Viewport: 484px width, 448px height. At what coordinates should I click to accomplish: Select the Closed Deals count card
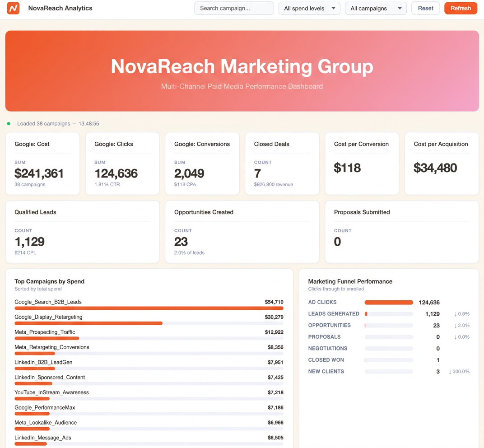(282, 163)
